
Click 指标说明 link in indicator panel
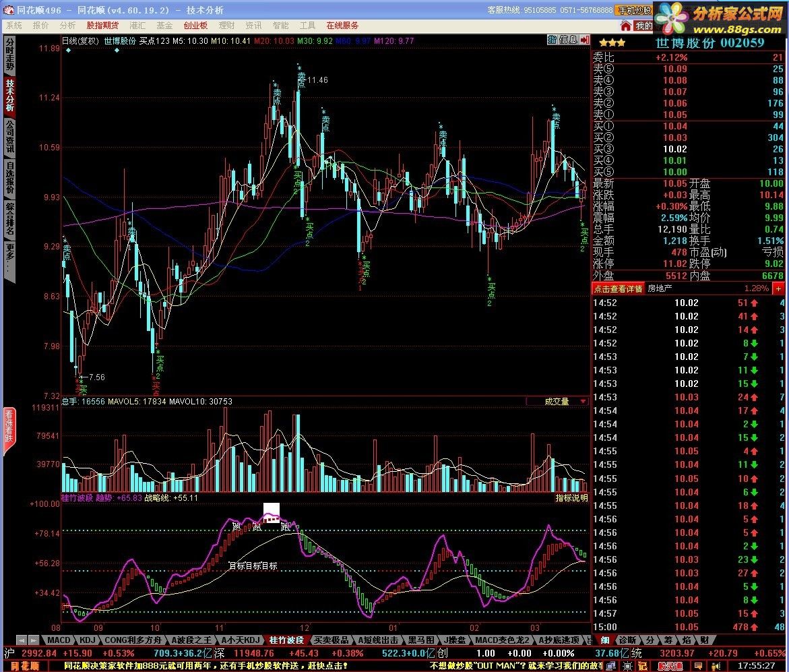click(571, 498)
